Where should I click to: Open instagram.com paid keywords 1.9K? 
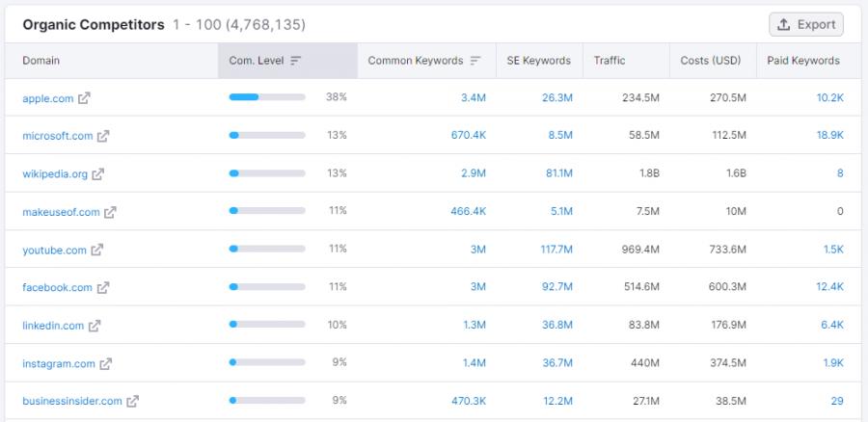click(833, 363)
